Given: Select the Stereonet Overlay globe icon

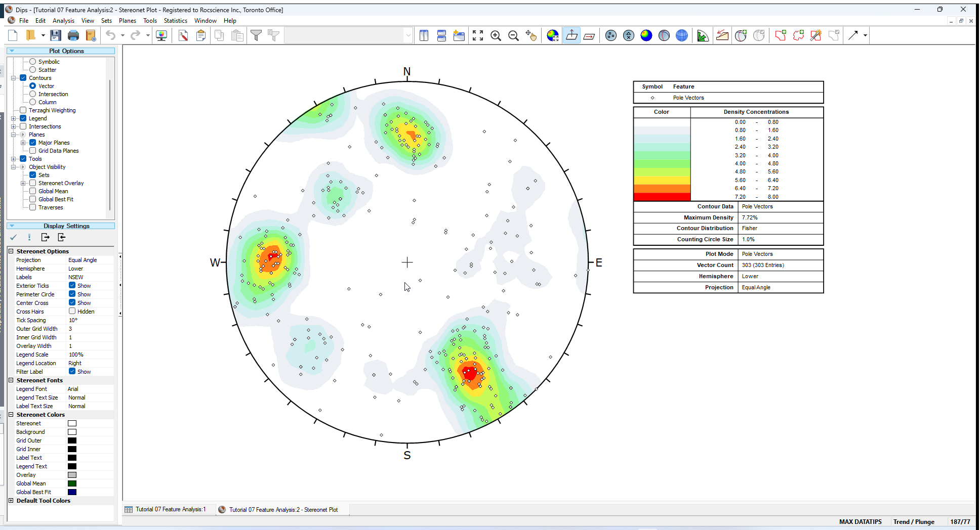Looking at the screenshot, I should pyautogui.click(x=682, y=35).
